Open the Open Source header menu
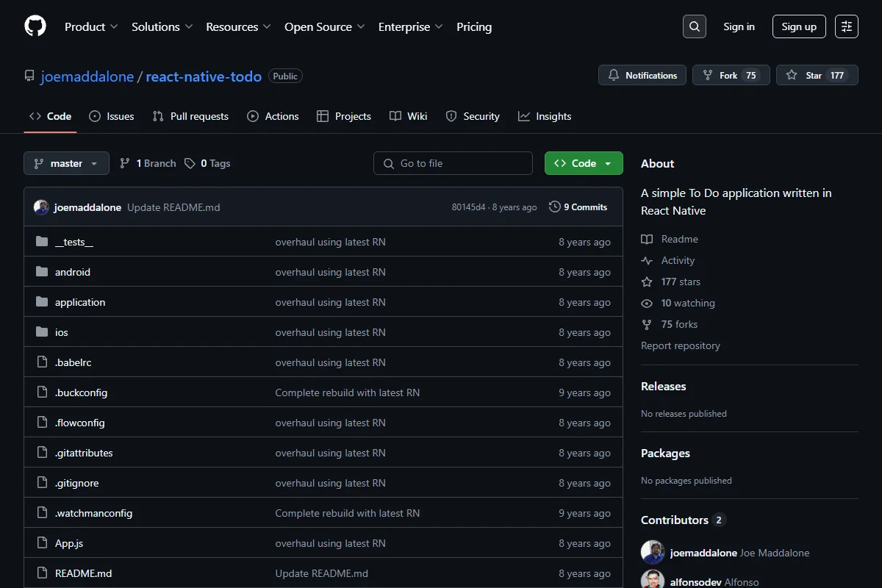 point(325,26)
